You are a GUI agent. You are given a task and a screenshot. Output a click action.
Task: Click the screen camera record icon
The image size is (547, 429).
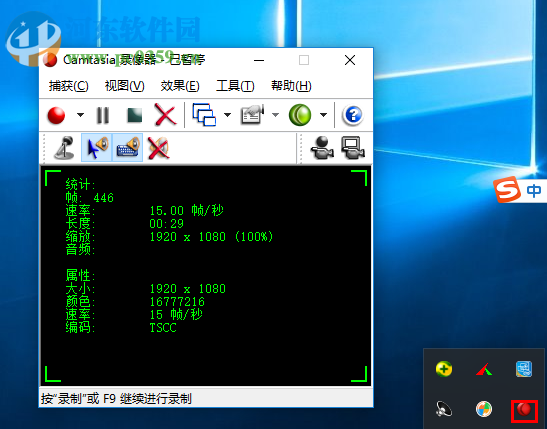click(353, 148)
